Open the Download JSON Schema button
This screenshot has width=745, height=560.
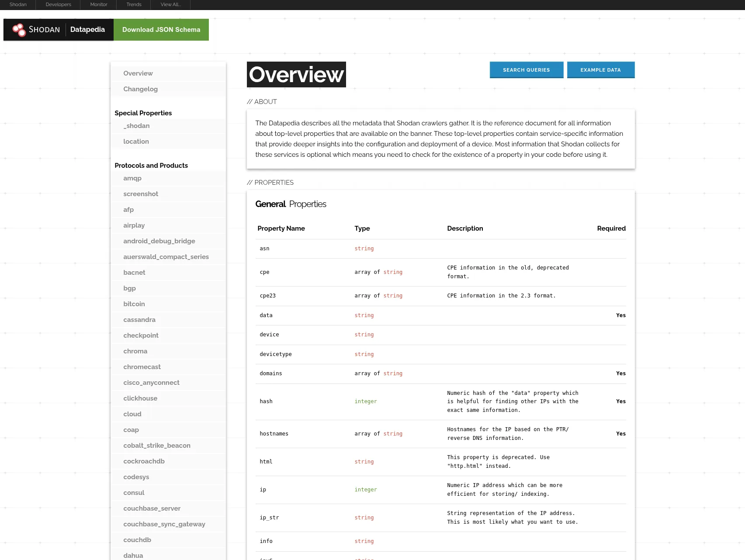pos(161,29)
